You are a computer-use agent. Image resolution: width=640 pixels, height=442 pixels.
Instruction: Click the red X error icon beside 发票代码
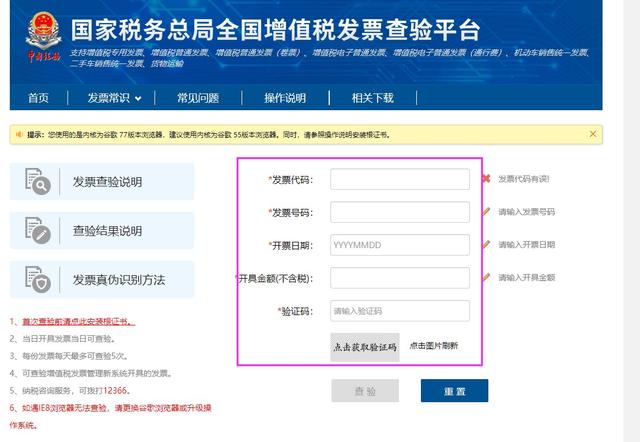(x=486, y=179)
